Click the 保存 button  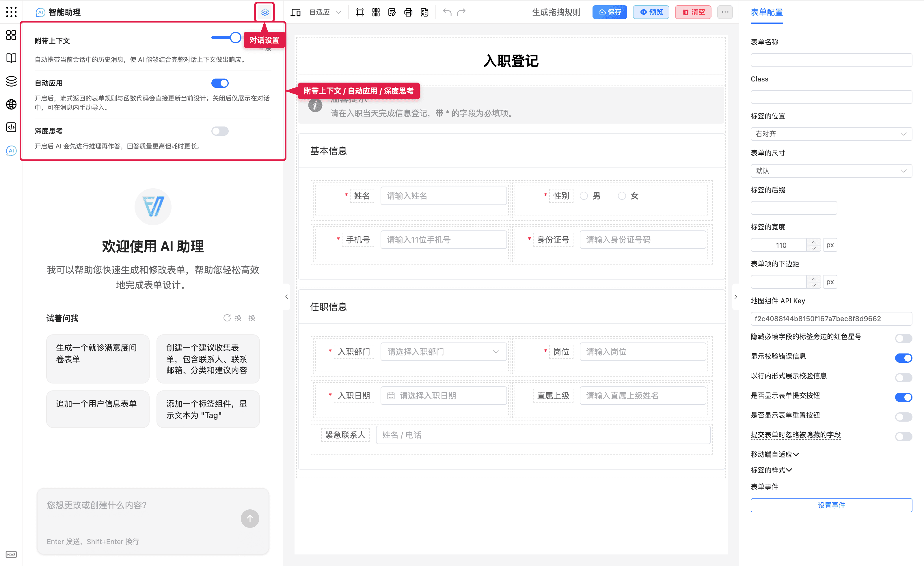(609, 12)
